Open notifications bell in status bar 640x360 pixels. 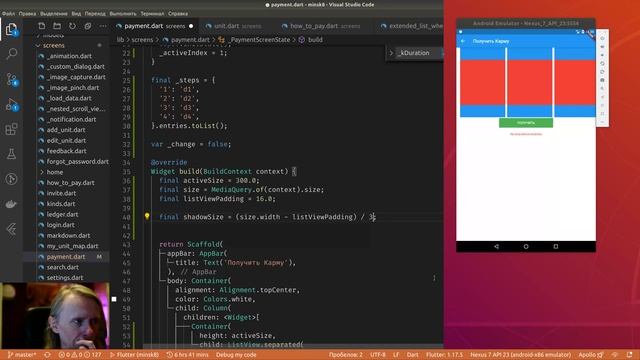pyautogui.click(x=630, y=355)
